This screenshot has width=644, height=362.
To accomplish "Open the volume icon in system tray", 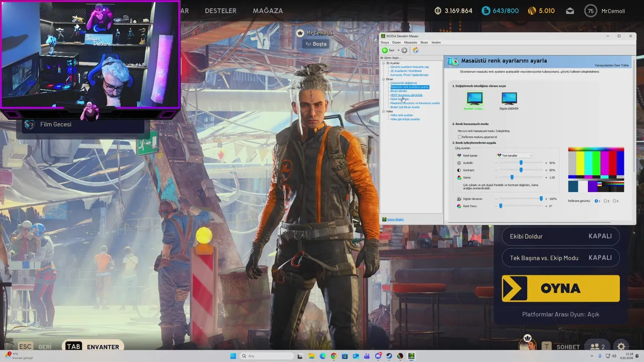I will click(x=614, y=356).
